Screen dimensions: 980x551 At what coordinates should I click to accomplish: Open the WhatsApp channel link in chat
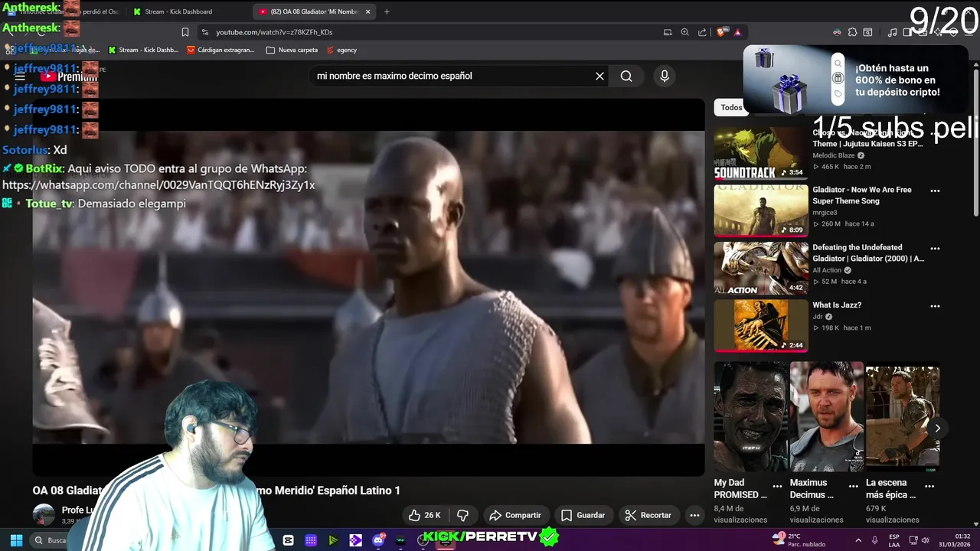pos(158,185)
